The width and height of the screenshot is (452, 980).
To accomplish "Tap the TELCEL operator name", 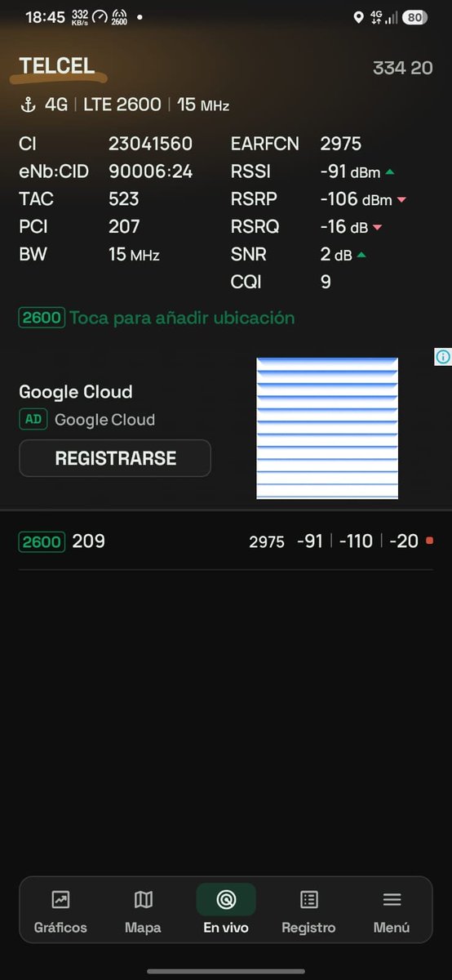I will (57, 67).
